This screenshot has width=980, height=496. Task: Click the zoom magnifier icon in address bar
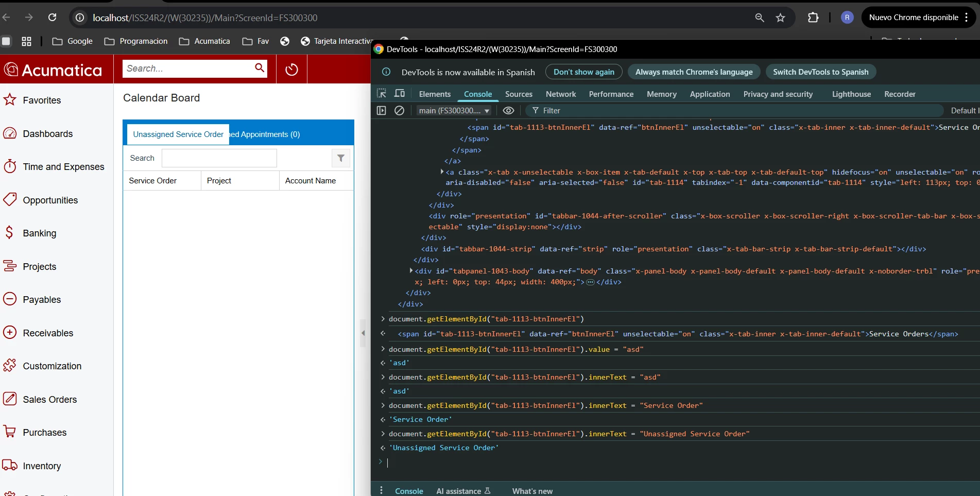click(x=759, y=18)
